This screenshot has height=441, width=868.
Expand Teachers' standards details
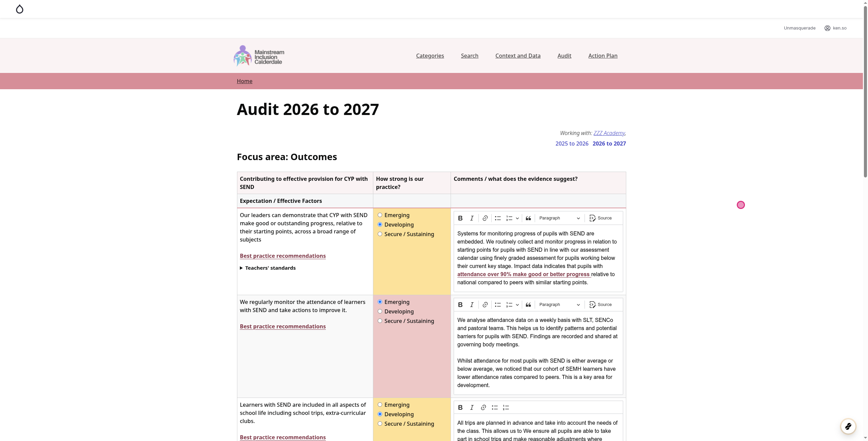point(268,268)
